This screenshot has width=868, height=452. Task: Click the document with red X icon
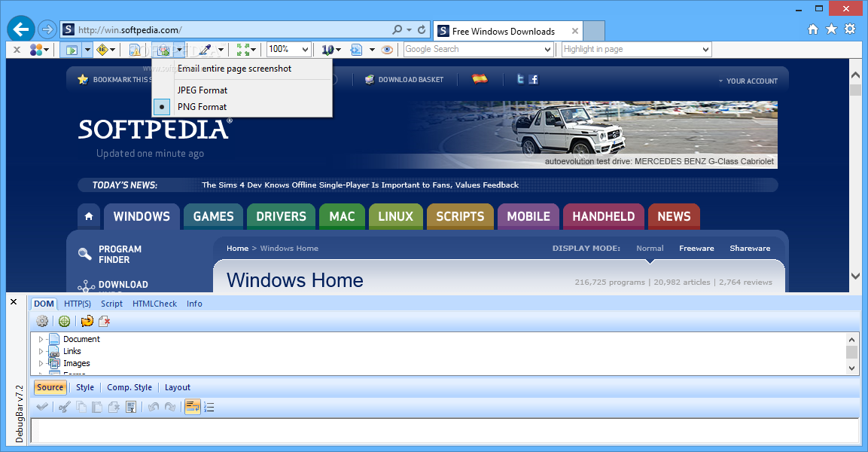pyautogui.click(x=104, y=321)
